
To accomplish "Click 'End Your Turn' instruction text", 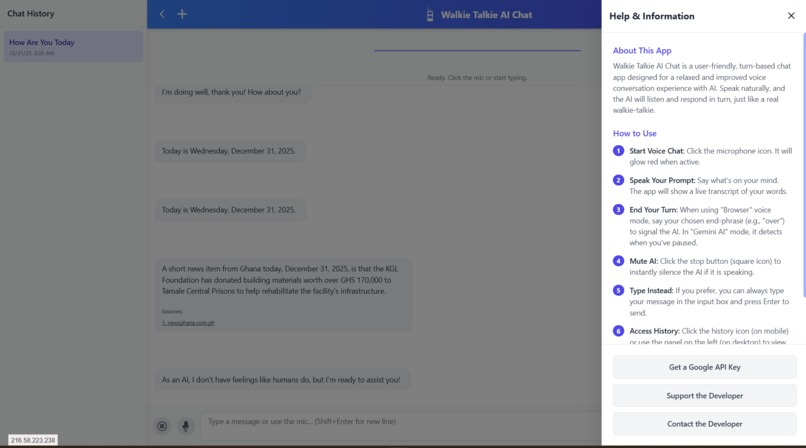I will [x=707, y=226].
